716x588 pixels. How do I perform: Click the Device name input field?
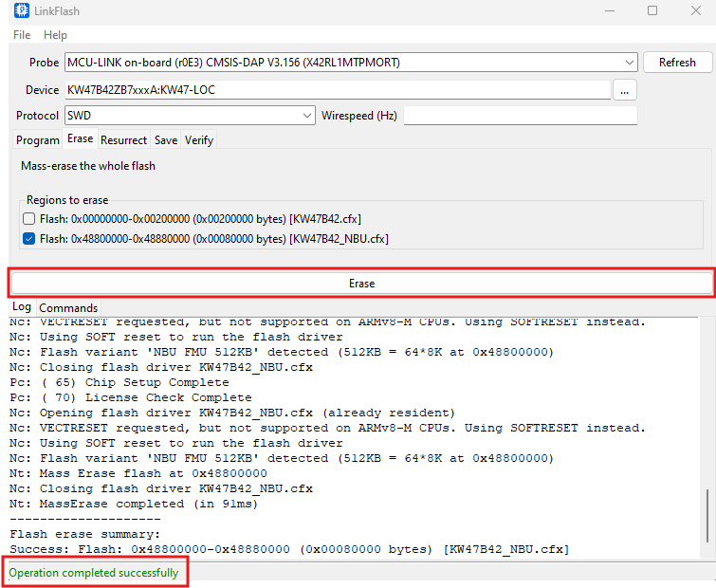pyautogui.click(x=337, y=89)
